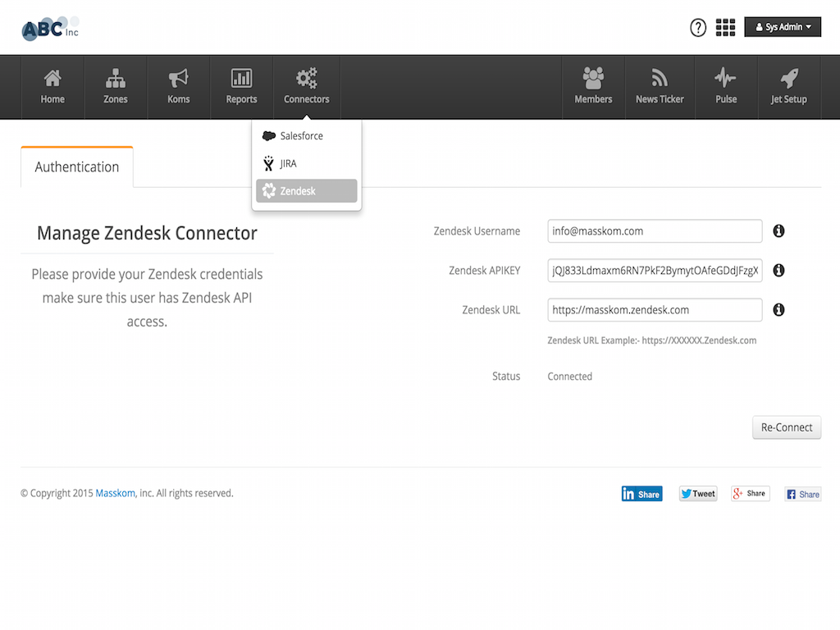Screen dimensions: 840x630
Task: Open the Zones section
Action: [116, 87]
